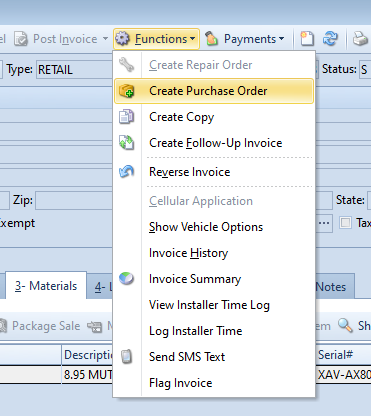
Task: Click the Create Copy documents icon
Action: pyautogui.click(x=127, y=117)
